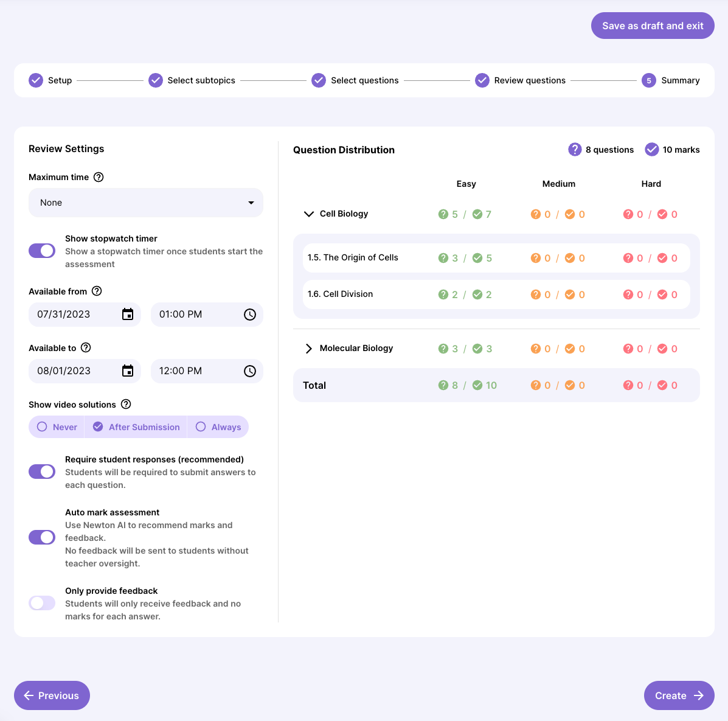Open the Available from calendar picker

click(x=128, y=315)
